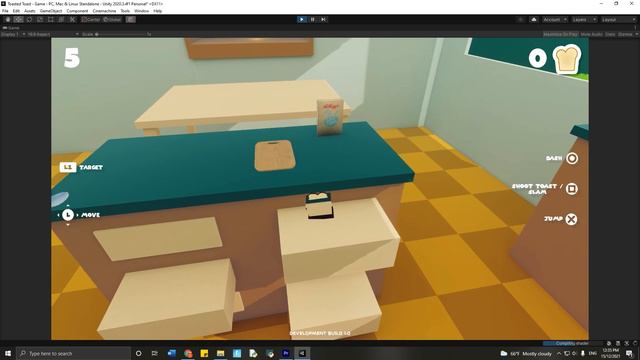Open the Collab cloud services icon

[533, 20]
